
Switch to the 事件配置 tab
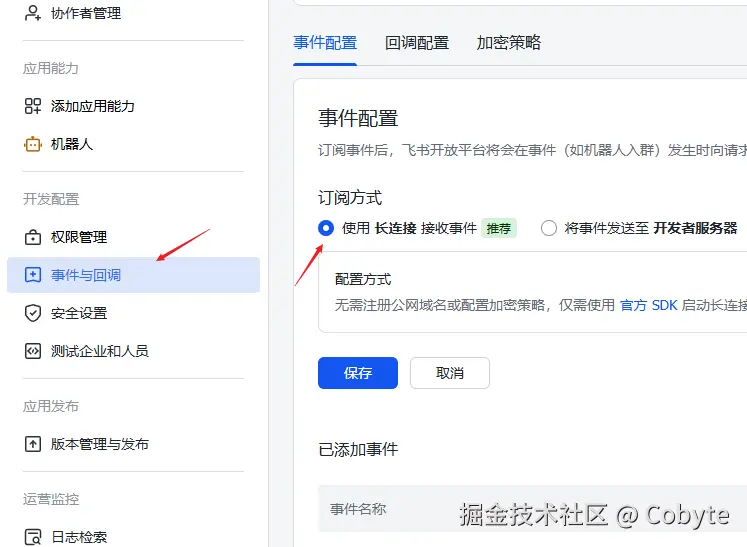(325, 43)
